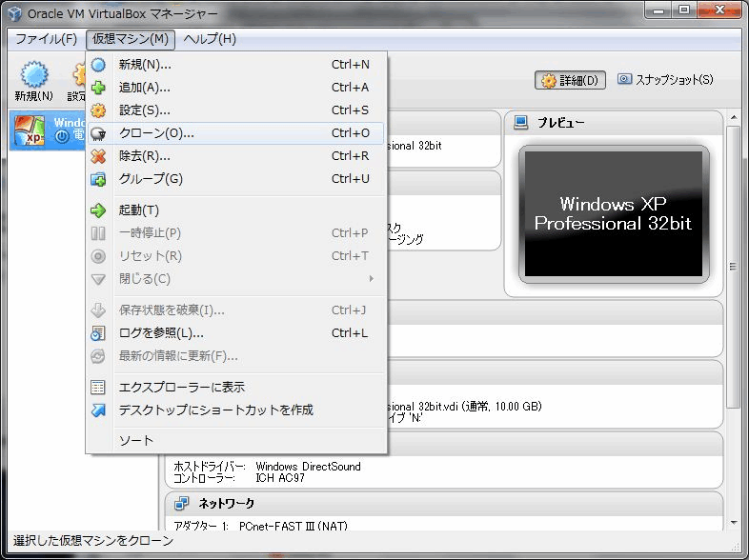The height and width of the screenshot is (560, 749).
Task: Choose 設定(S)... menu entry
Action: click(x=236, y=110)
